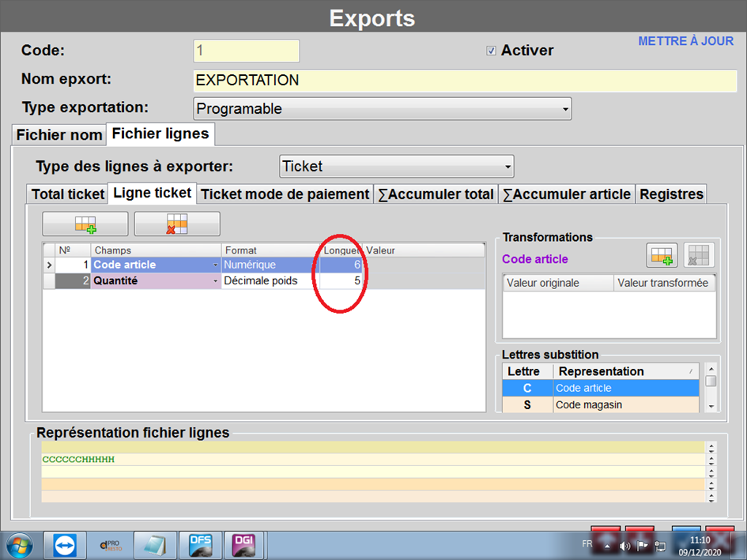
Task: Select the Ticket mode de paiement tab
Action: point(285,194)
